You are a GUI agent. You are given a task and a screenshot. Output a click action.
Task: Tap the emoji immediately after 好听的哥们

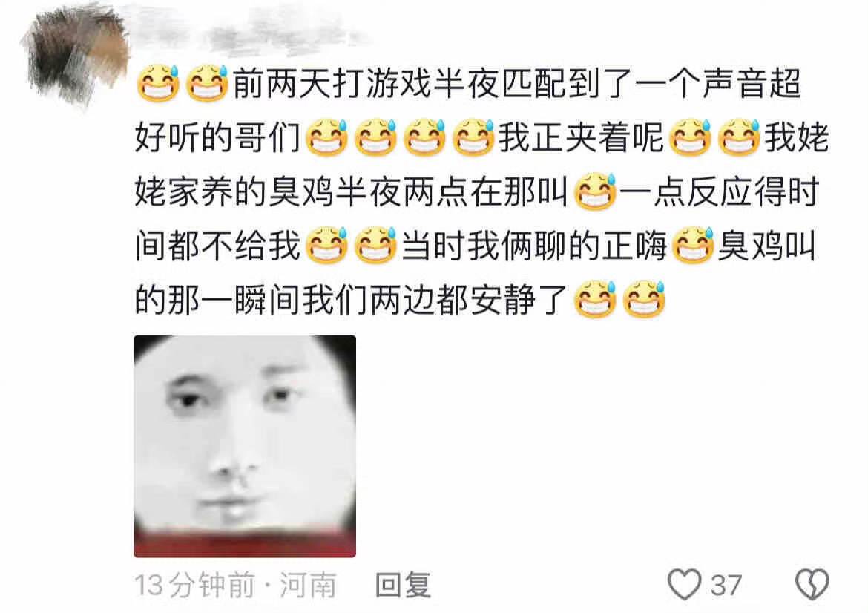[326, 137]
